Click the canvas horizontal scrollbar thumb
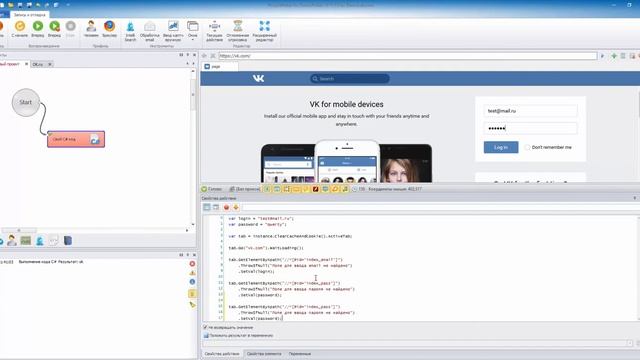 pyautogui.click(x=18, y=230)
